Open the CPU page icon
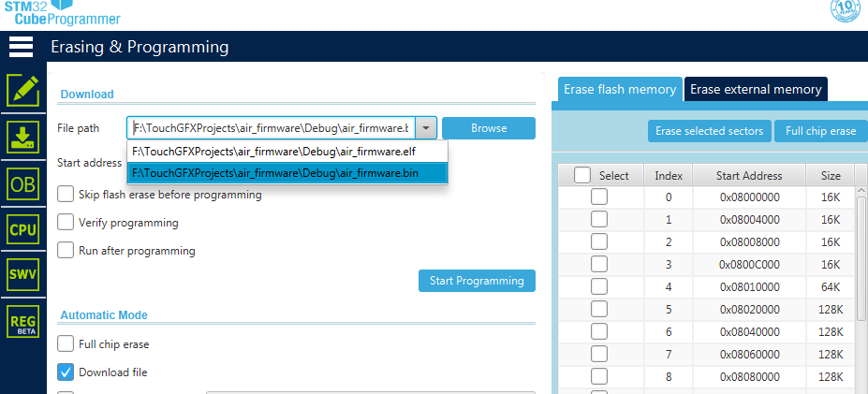The width and height of the screenshot is (868, 394). (23, 229)
